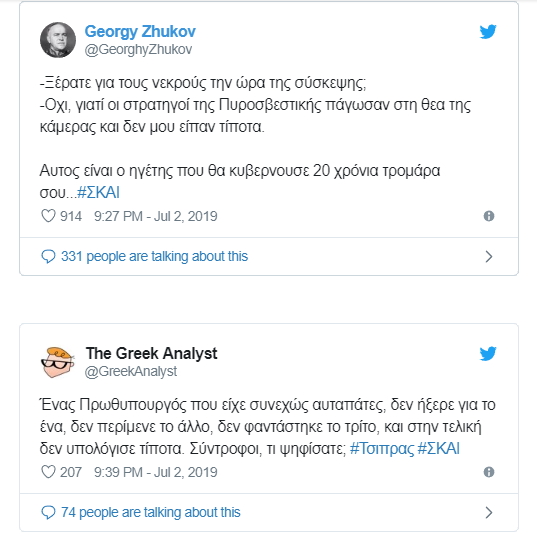Open the info icon on the Georgy Zhukov tweet
The height and width of the screenshot is (536, 537).
[x=489, y=216]
